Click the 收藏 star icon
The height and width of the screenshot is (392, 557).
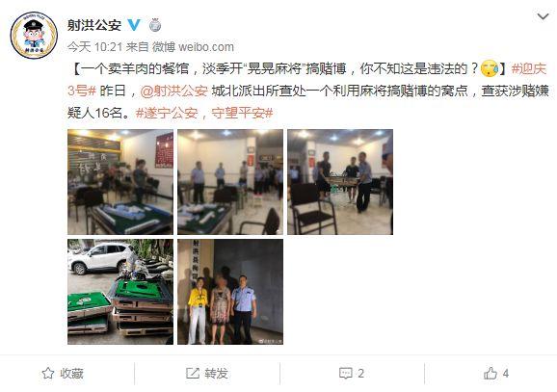point(48,373)
